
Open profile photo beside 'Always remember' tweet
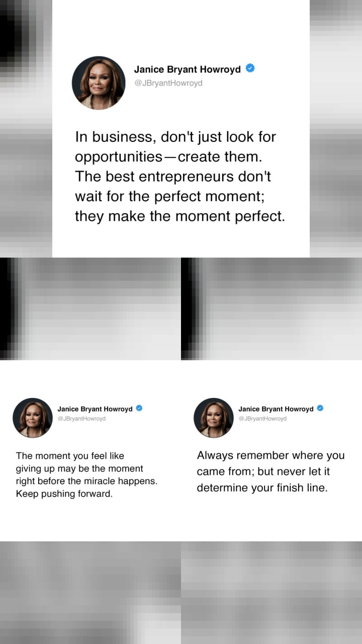(214, 418)
